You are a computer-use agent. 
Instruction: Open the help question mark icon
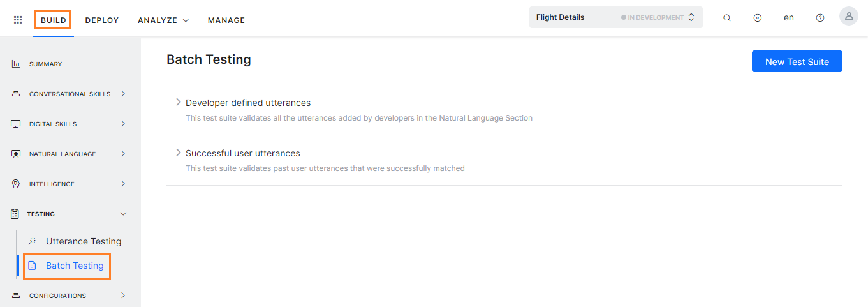(x=820, y=18)
